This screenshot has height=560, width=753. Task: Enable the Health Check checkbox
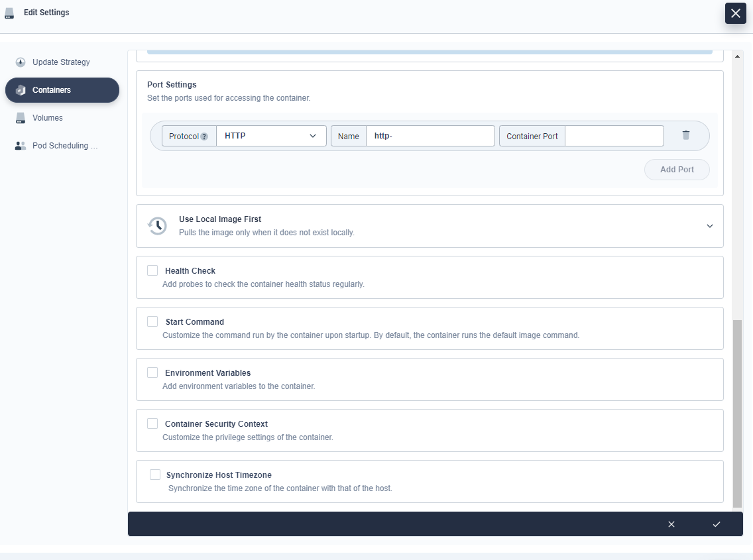click(152, 270)
